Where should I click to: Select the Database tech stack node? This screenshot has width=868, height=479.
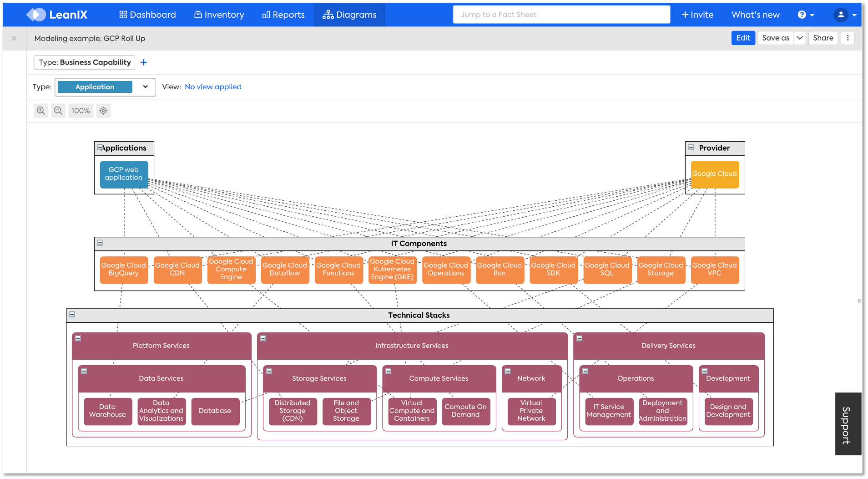215,411
